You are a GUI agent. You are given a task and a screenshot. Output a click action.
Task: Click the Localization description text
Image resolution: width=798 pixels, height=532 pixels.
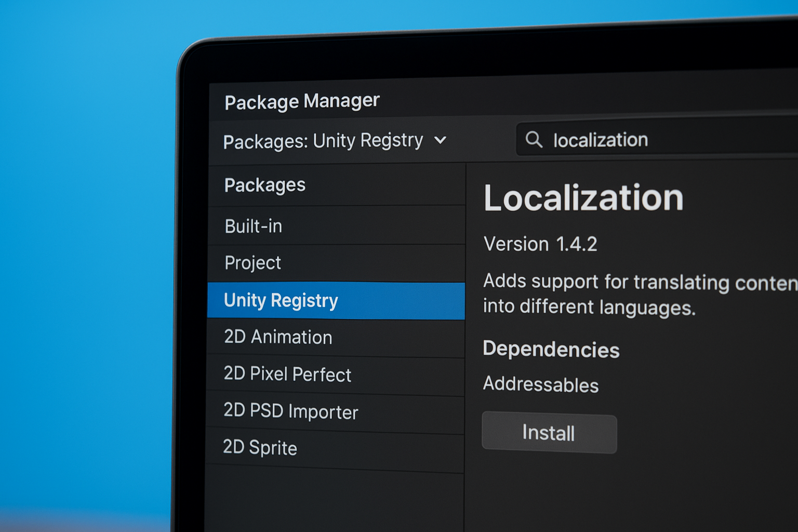coord(613,294)
